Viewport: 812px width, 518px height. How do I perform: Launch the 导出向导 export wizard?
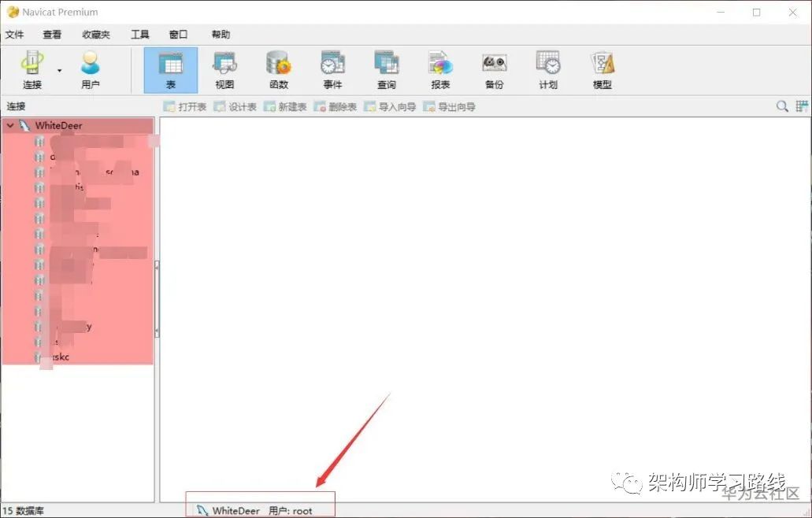click(450, 106)
